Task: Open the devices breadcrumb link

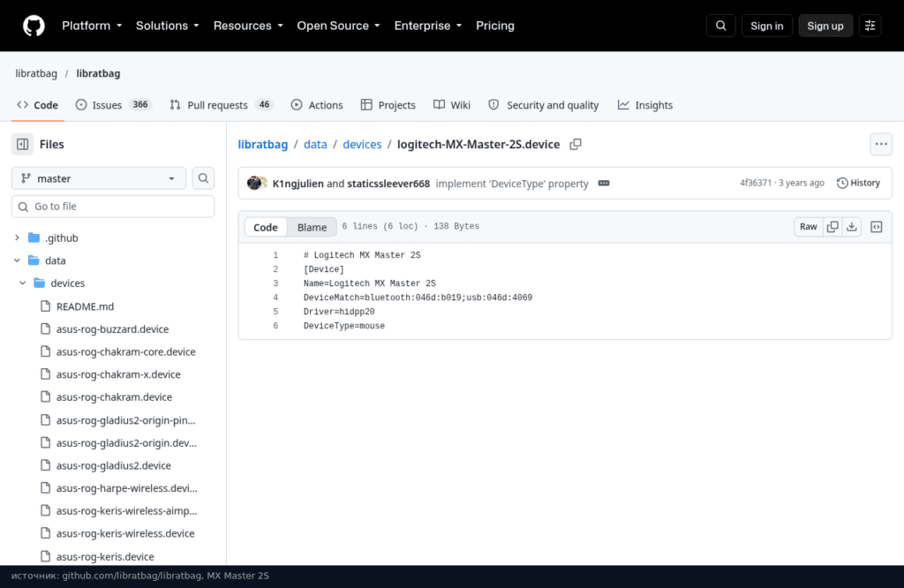Action: pyautogui.click(x=362, y=145)
